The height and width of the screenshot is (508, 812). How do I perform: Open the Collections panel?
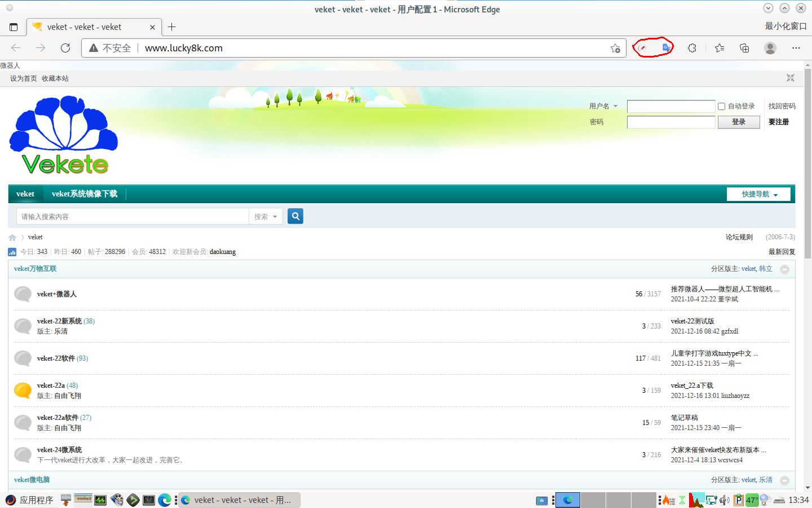pos(744,48)
